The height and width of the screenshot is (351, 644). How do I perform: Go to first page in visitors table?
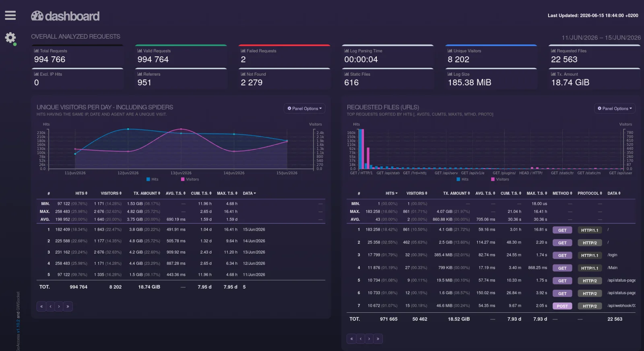pyautogui.click(x=41, y=306)
